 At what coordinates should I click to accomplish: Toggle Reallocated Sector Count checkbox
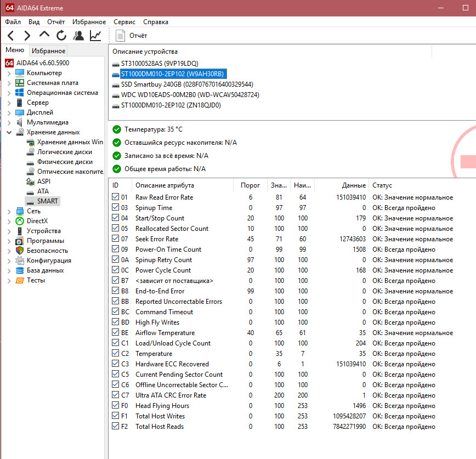pyautogui.click(x=115, y=228)
